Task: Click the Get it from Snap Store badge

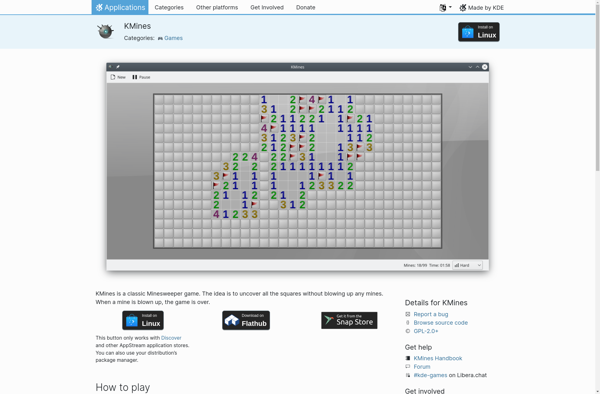Action: pos(349,320)
